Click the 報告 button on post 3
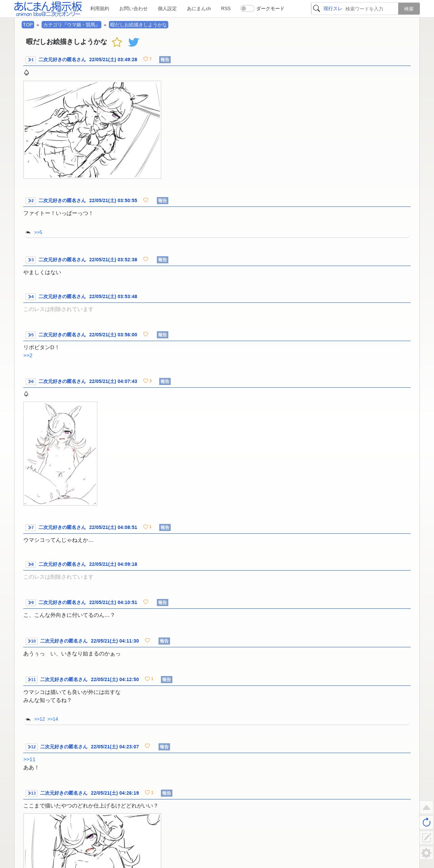This screenshot has height=868, width=434. 163,260
